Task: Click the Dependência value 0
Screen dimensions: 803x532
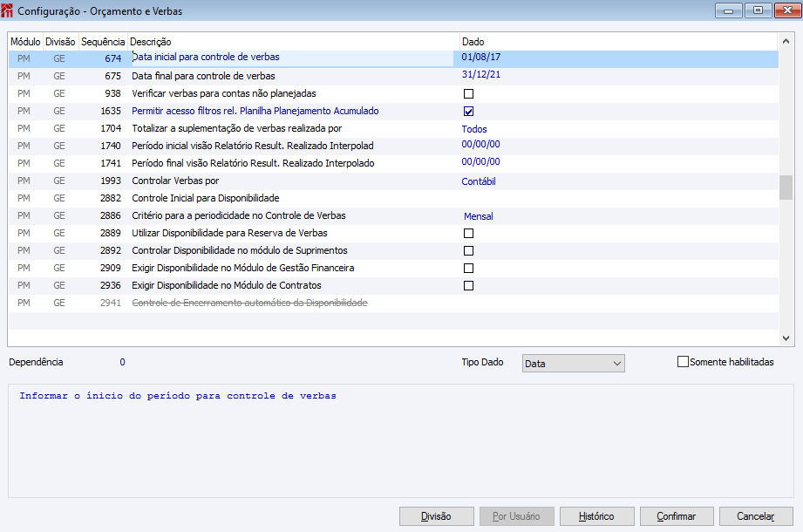Action: pyautogui.click(x=122, y=362)
